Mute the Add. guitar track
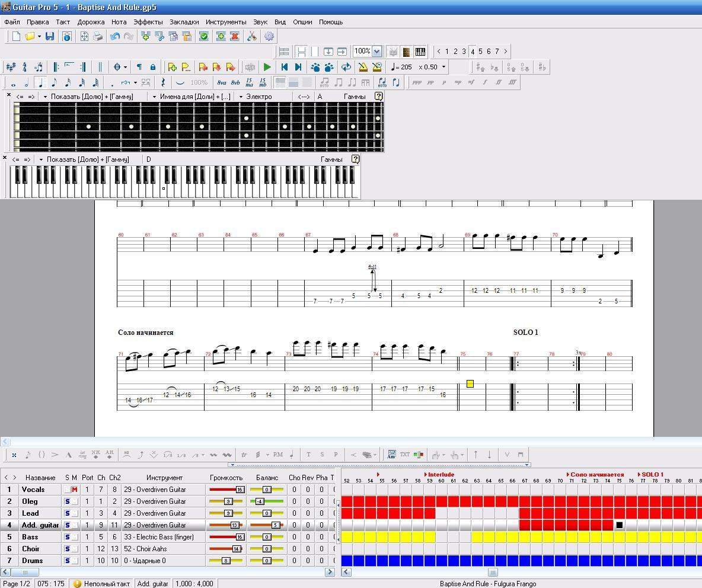The image size is (702, 588). pos(74,525)
